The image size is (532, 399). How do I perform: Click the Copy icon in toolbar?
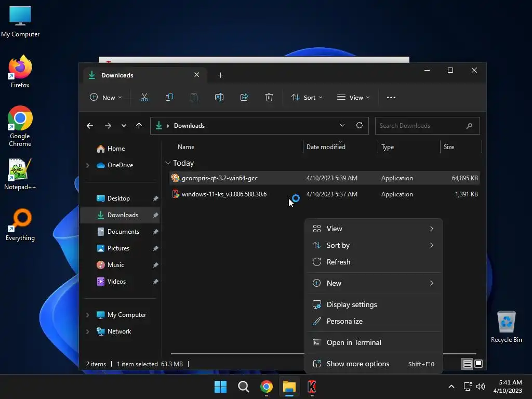169,97
